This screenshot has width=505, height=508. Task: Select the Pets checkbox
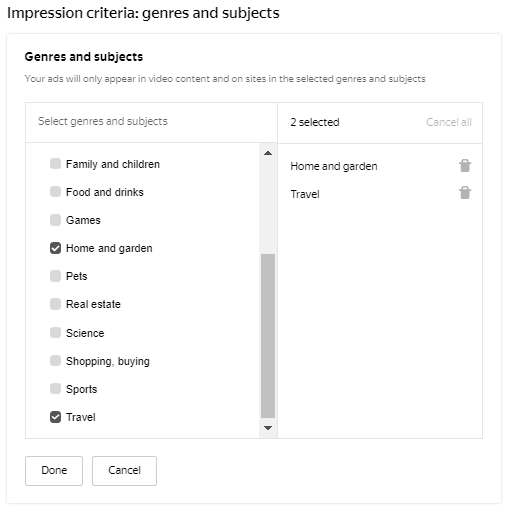(55, 276)
